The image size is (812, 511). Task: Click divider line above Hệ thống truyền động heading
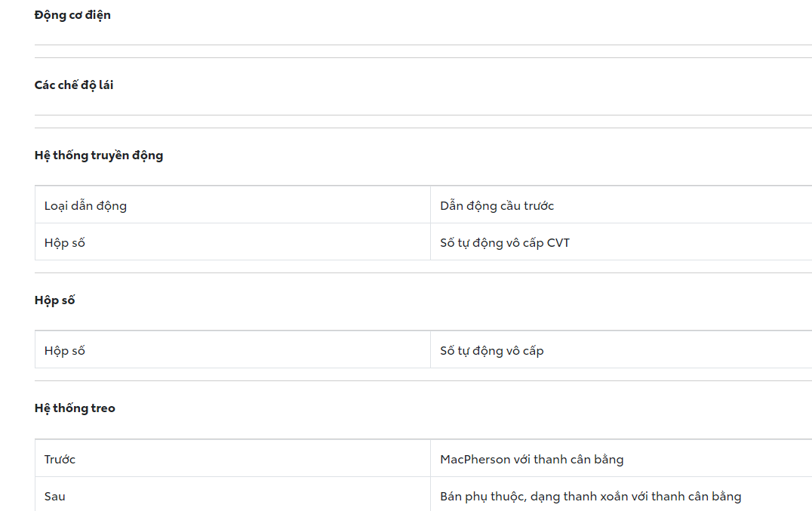[x=423, y=128]
